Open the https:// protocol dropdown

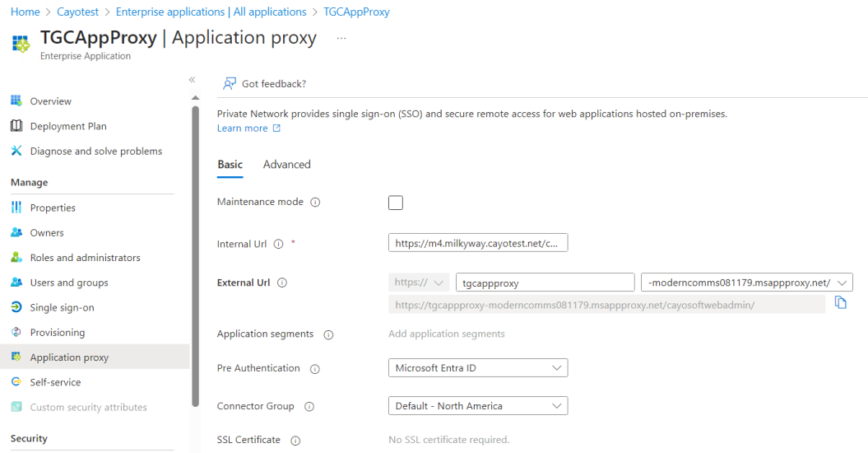coord(419,283)
